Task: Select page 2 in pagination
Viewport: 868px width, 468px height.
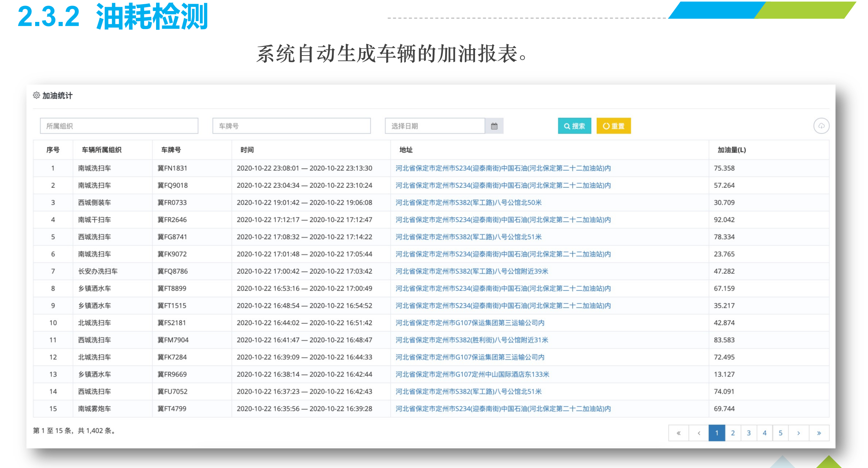Action: [x=733, y=433]
